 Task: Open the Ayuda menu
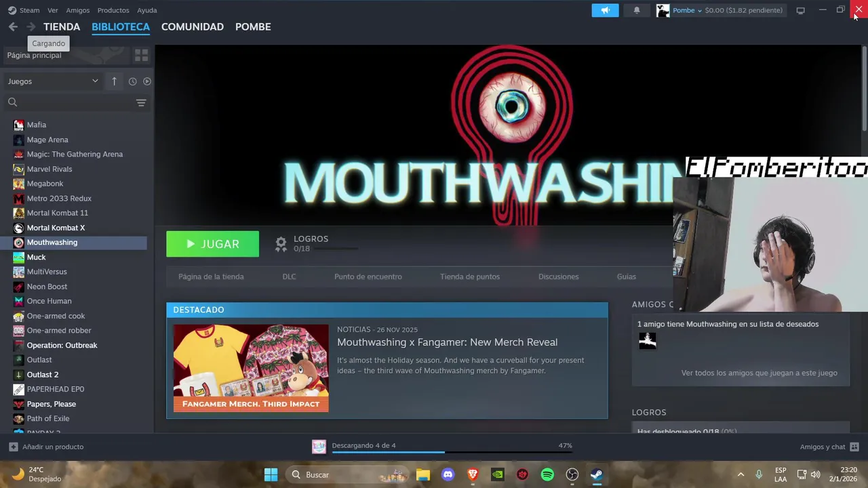point(147,10)
